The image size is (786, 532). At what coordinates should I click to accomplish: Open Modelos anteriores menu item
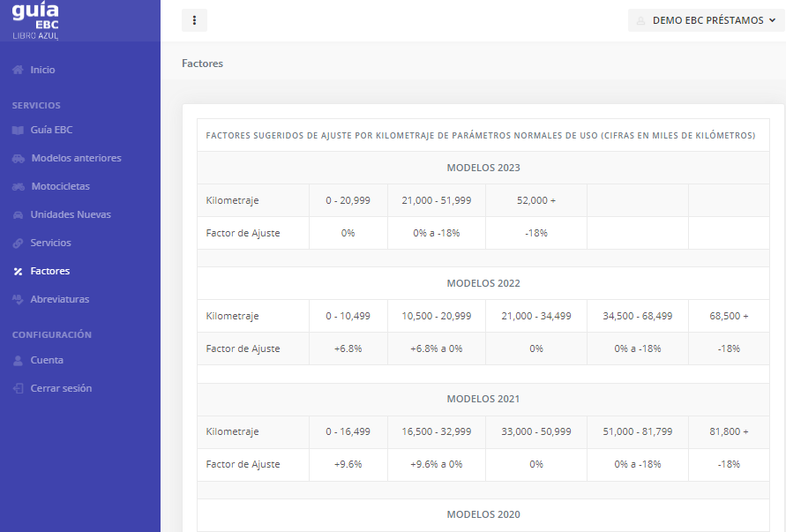(76, 158)
